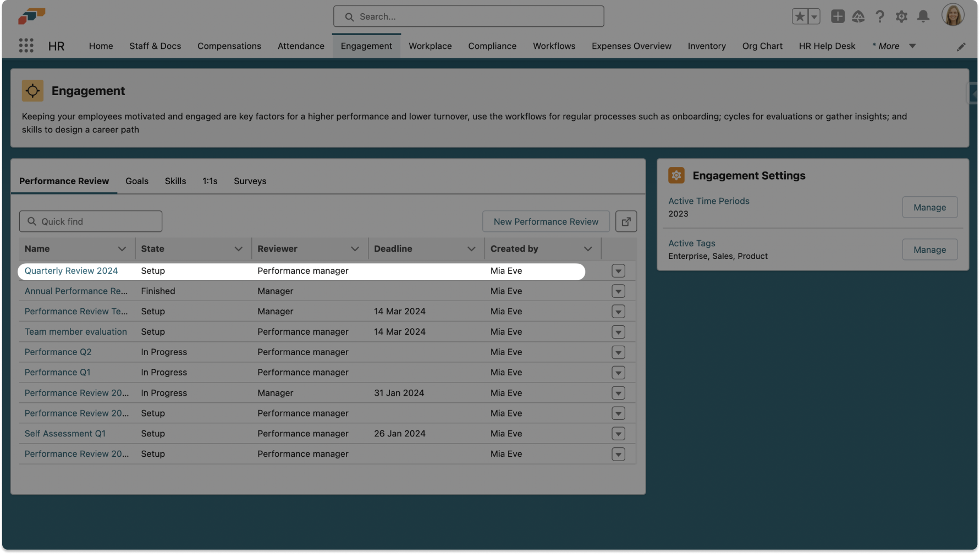980x554 pixels.
Task: Click the Engagement target icon
Action: [x=32, y=90]
